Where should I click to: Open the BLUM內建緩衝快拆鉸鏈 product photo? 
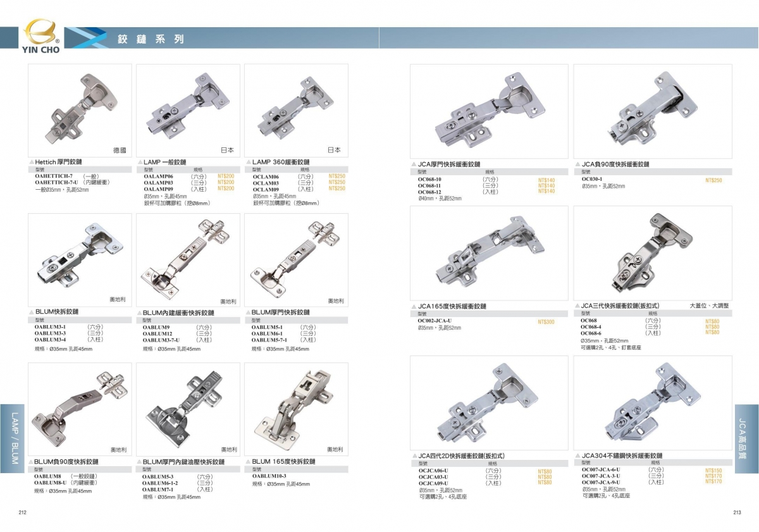point(188,260)
